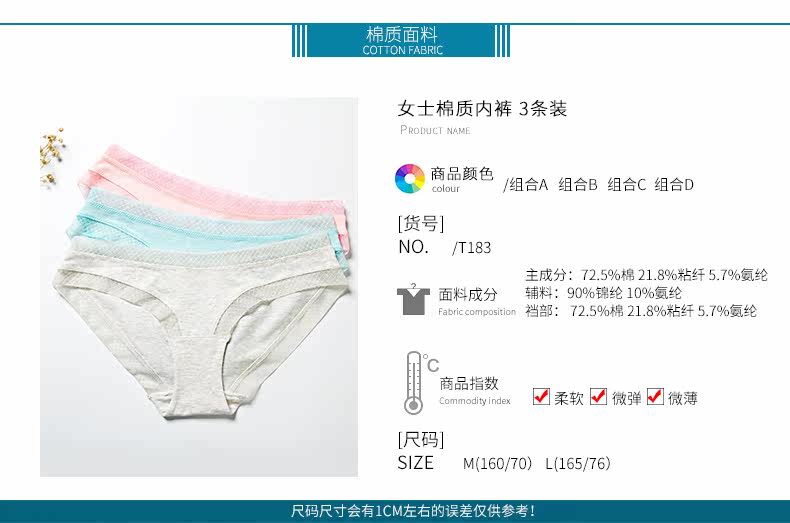790x523 pixels.
Task: Click the rainbow color wheel icon
Action: coord(410,178)
